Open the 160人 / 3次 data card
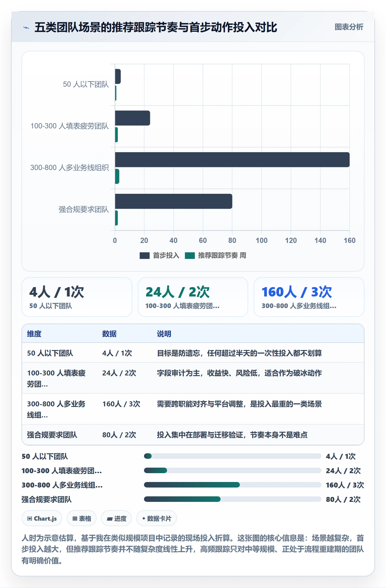Screen dimensions: 386x588 (309, 297)
